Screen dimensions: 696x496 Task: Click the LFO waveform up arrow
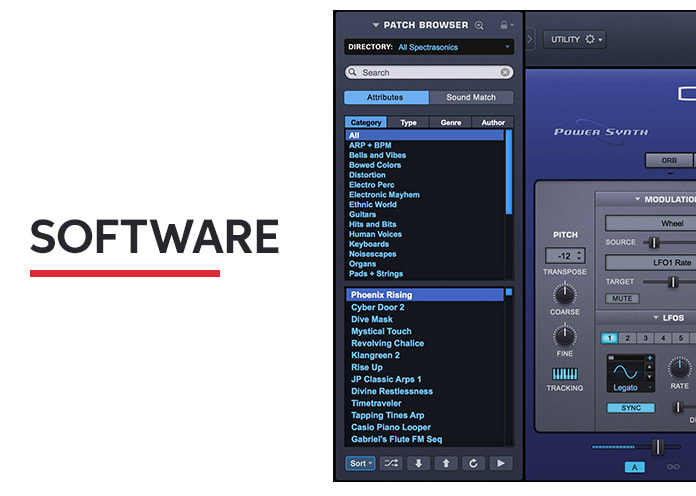point(649,367)
